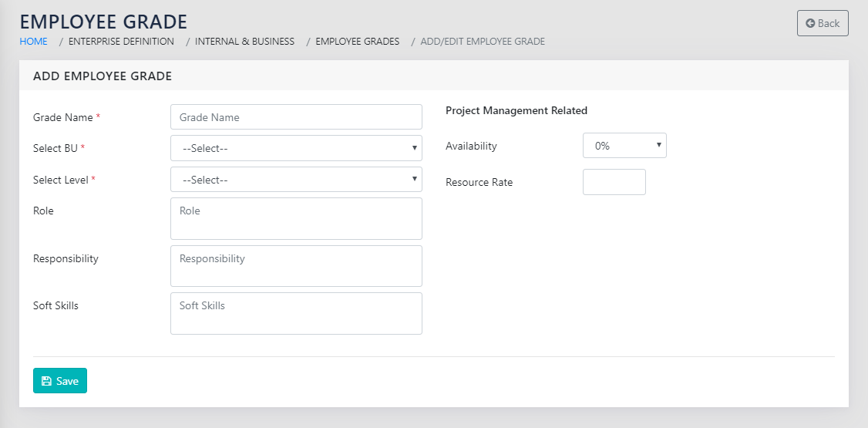Select the Add/Edit Employee Grade breadcrumb
The height and width of the screenshot is (428, 868).
tap(483, 42)
